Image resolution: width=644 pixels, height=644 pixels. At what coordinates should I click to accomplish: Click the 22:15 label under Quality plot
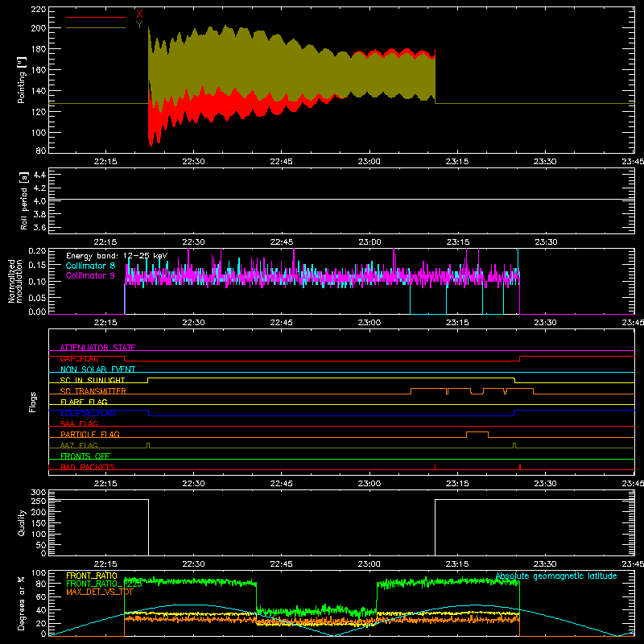(x=105, y=564)
